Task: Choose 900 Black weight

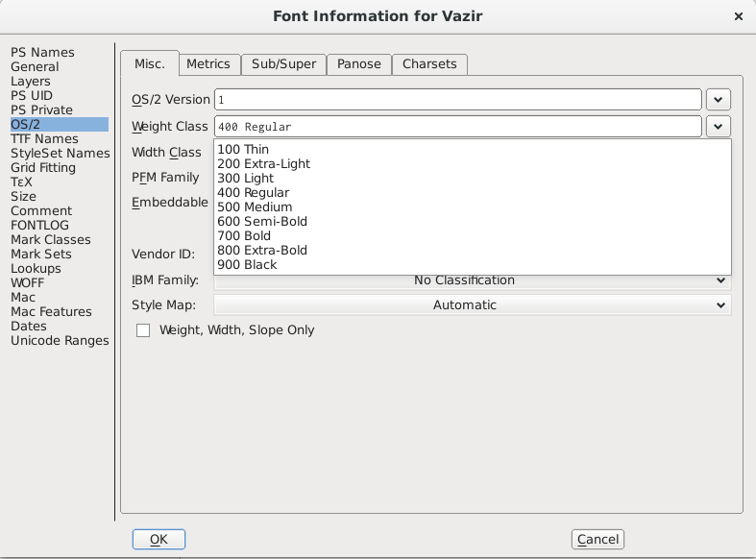Action: click(473, 265)
